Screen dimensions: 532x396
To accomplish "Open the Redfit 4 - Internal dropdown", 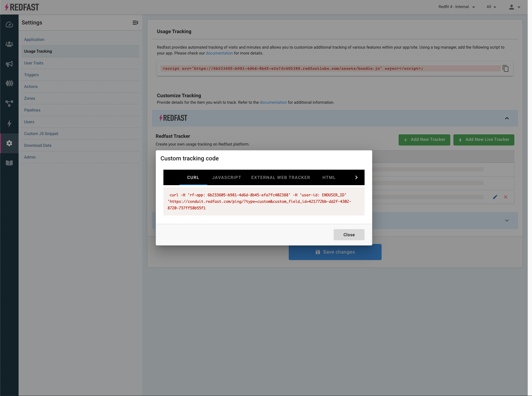I will (x=456, y=7).
